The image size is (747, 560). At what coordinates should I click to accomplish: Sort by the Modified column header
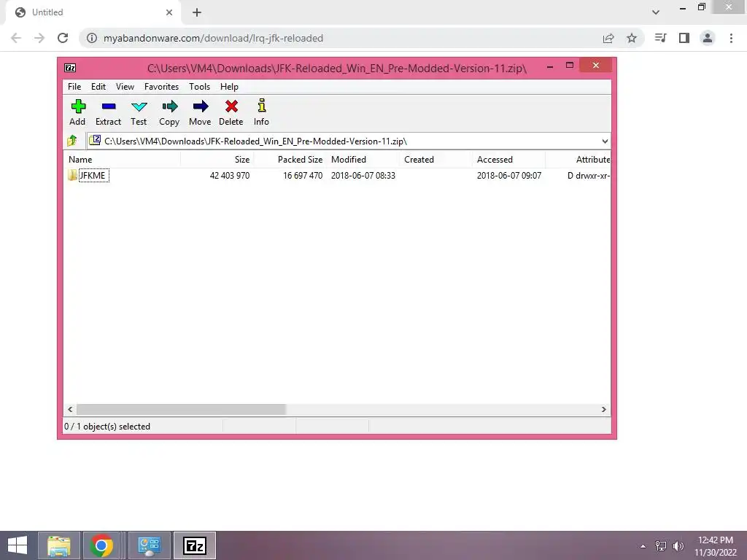pos(363,160)
